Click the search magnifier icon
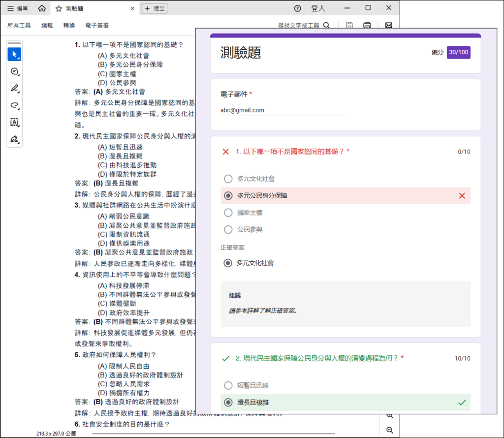Viewport: 504px width, 438px height. pyautogui.click(x=326, y=26)
